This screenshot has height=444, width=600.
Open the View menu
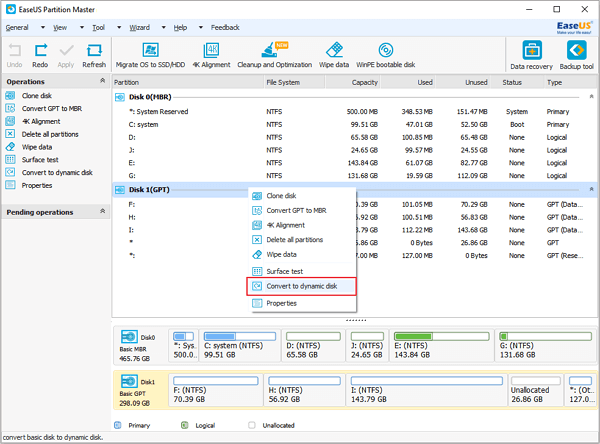[x=60, y=28]
